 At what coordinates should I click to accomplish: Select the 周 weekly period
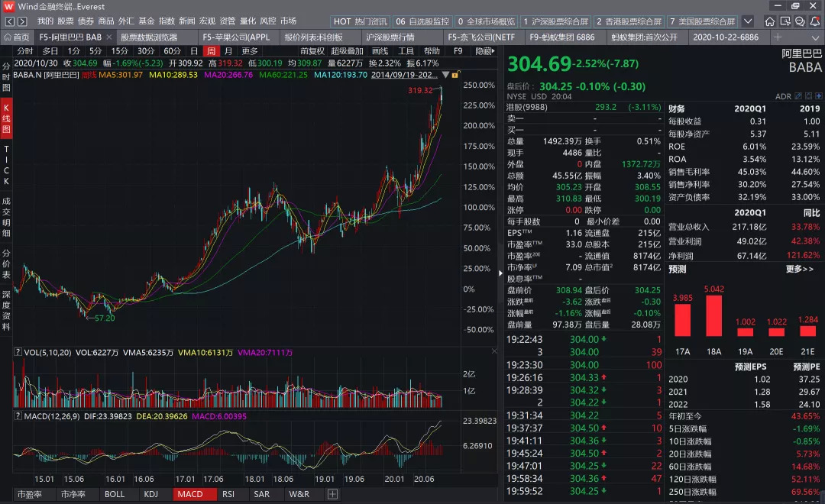[x=211, y=51]
